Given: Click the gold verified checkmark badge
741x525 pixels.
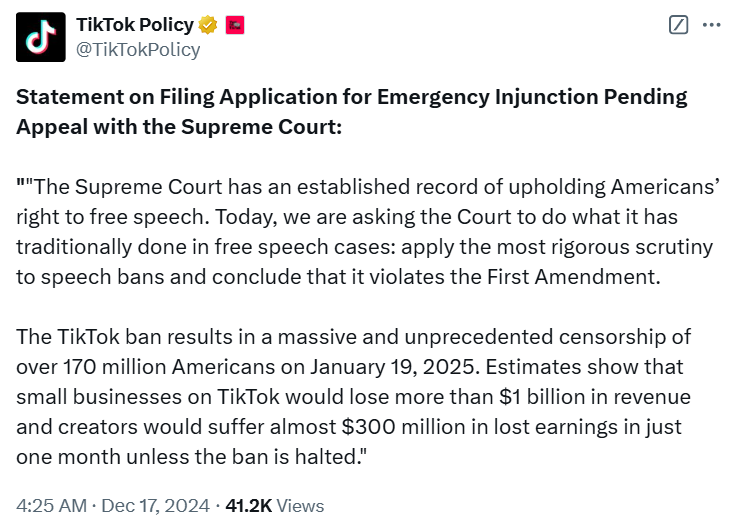Looking at the screenshot, I should pos(208,25).
